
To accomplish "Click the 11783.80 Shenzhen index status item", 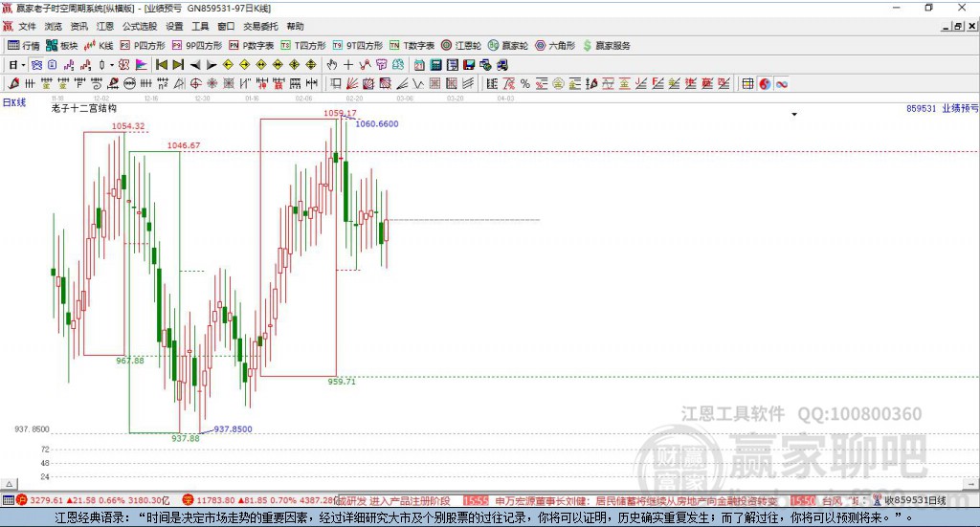I will coord(260,500).
